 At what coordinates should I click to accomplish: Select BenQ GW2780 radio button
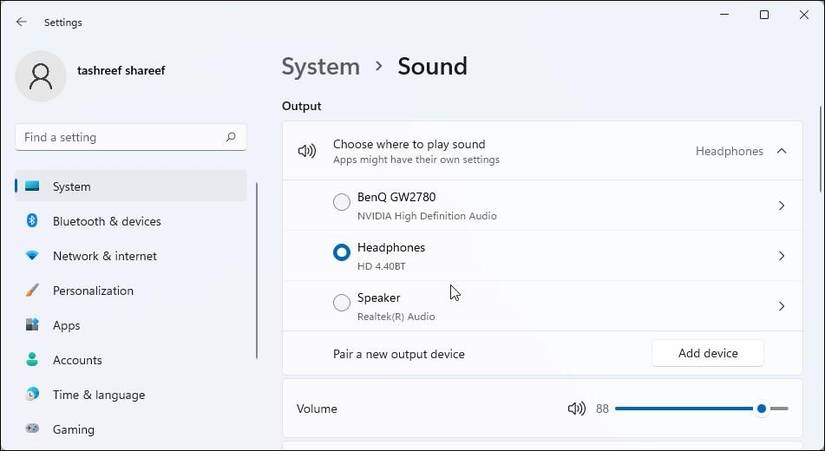(341, 202)
